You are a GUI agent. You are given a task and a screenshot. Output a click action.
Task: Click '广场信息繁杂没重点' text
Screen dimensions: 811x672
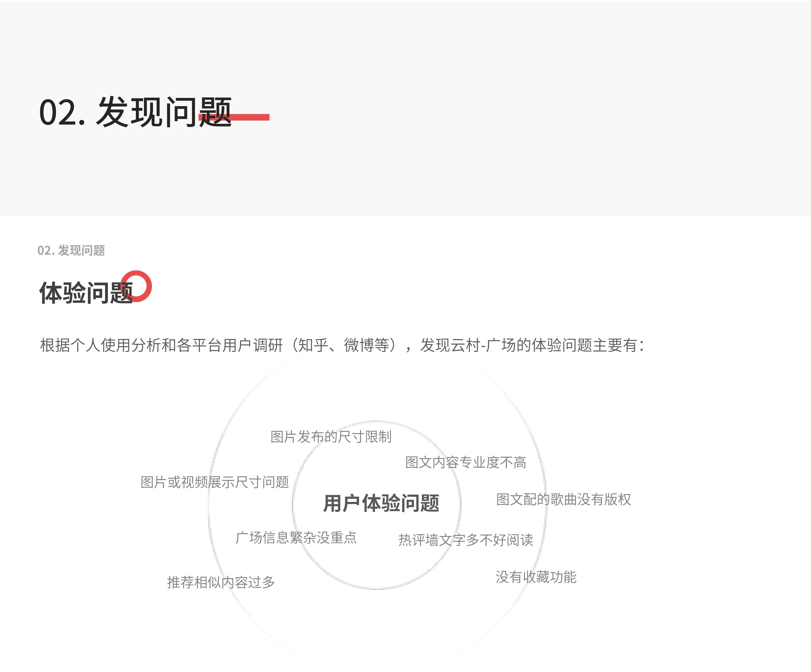coord(296,538)
